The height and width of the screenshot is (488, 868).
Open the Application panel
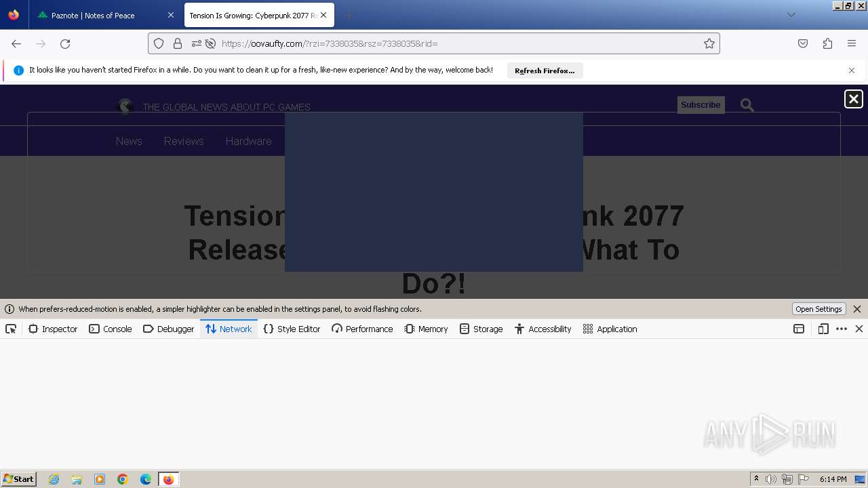tap(610, 329)
